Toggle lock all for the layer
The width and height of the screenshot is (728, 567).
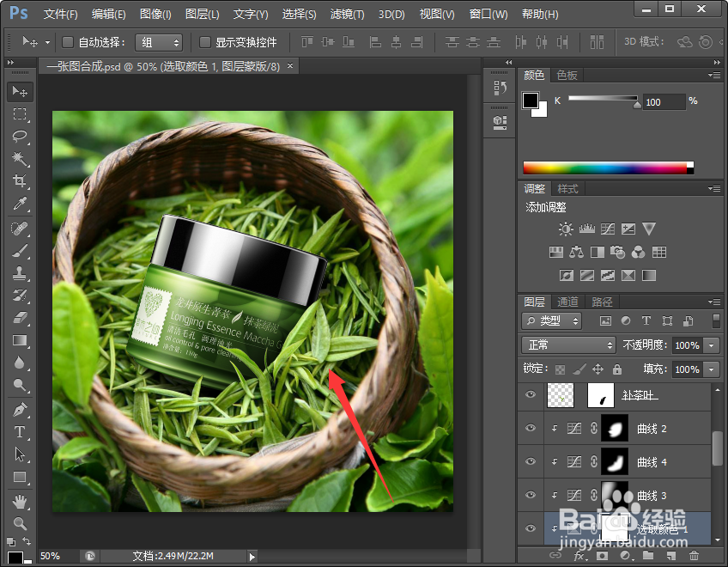click(x=617, y=369)
